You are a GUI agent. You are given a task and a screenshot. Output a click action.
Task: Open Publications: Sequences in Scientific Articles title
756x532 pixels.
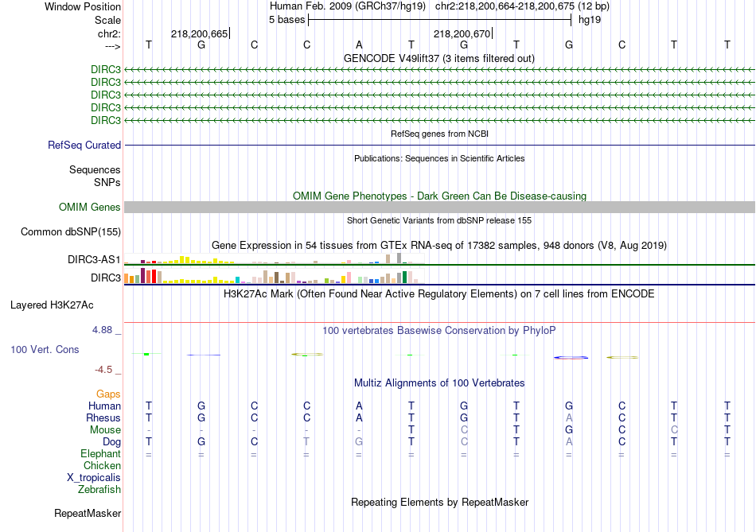coord(439,158)
